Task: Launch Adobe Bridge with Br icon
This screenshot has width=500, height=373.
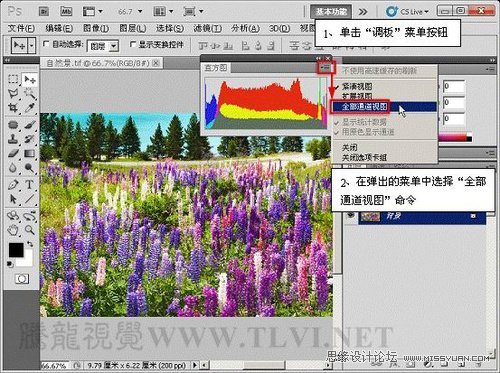Action: click(44, 12)
